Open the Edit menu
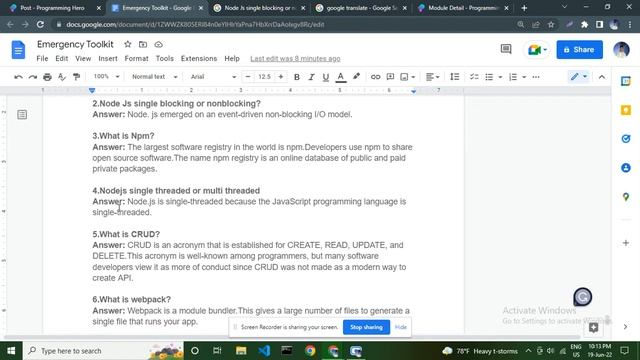Image resolution: width=640 pixels, height=360 pixels. click(62, 58)
